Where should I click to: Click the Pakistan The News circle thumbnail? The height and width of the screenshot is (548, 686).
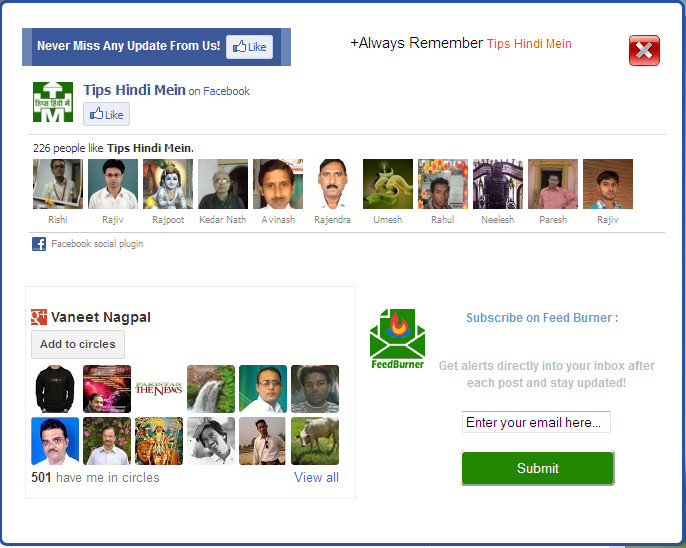(159, 389)
